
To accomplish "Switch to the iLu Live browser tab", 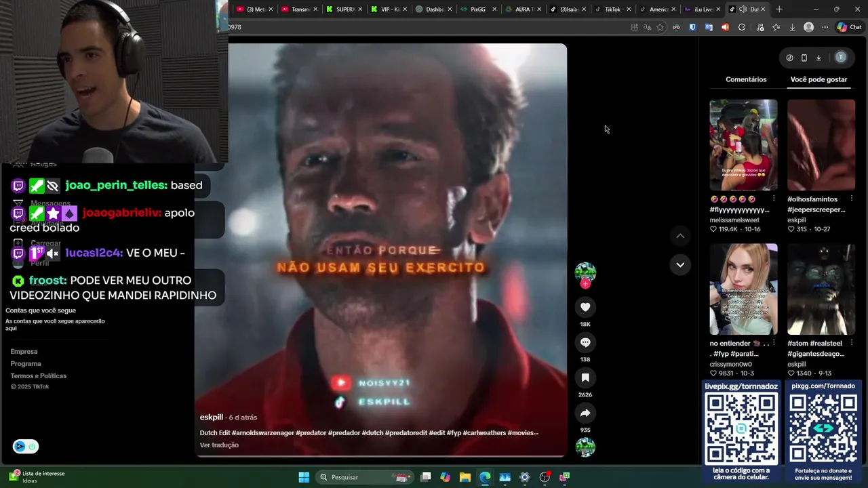I will [x=702, y=9].
